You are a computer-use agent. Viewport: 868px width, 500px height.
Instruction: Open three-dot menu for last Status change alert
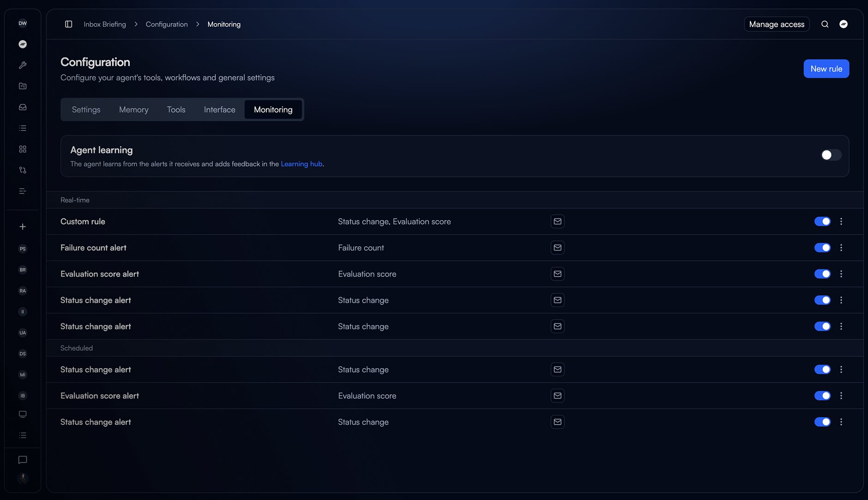click(841, 422)
